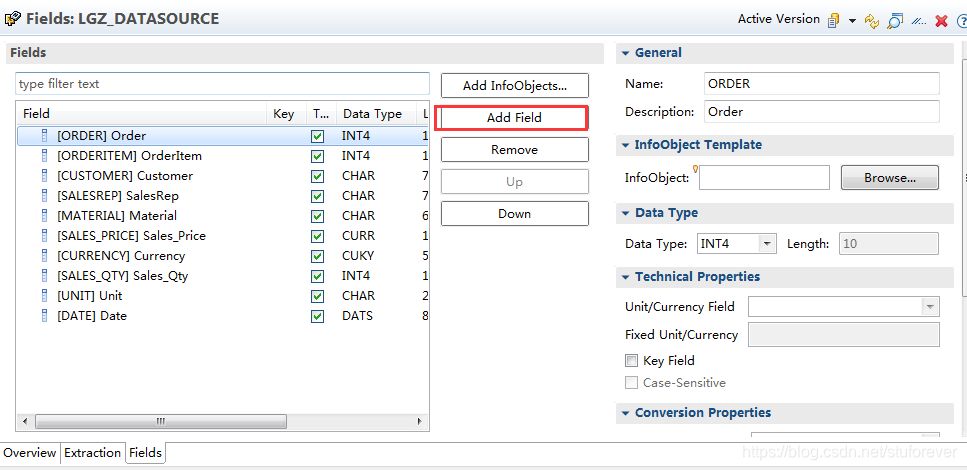This screenshot has height=470, width=967.
Task: Toggle the transfer checkbox for ORDER
Action: pyautogui.click(x=318, y=136)
